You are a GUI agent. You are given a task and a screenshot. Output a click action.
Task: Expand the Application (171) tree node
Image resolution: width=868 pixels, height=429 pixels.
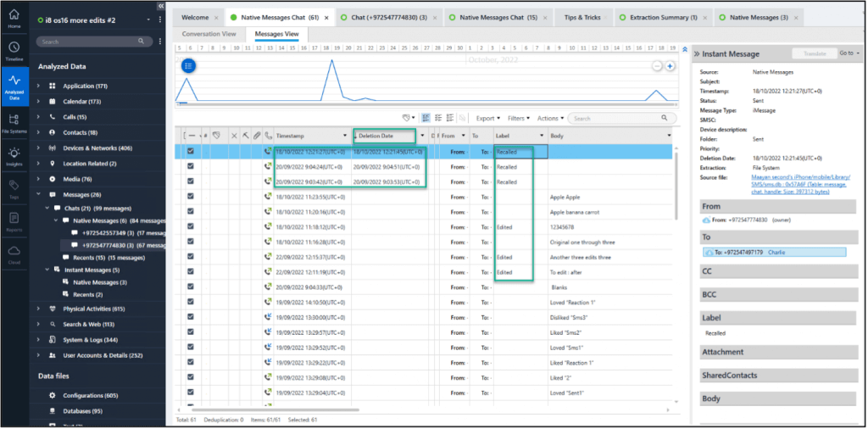[39, 86]
